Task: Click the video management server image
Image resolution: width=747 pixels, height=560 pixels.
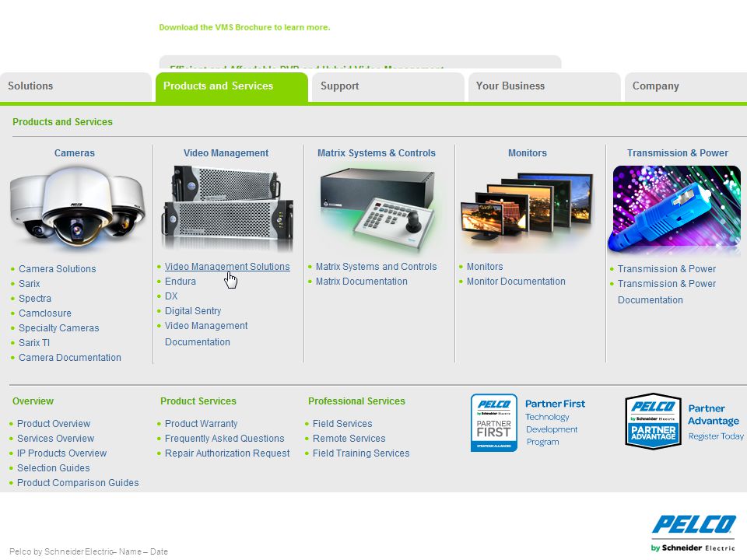Action: coord(226,208)
